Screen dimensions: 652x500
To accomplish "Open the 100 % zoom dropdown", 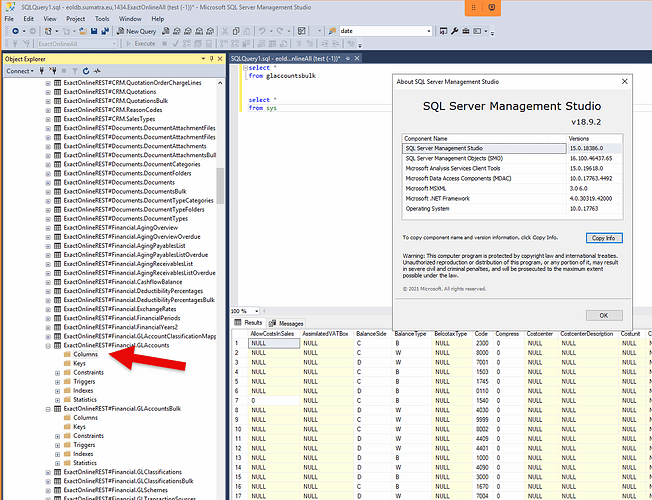I will (257, 311).
